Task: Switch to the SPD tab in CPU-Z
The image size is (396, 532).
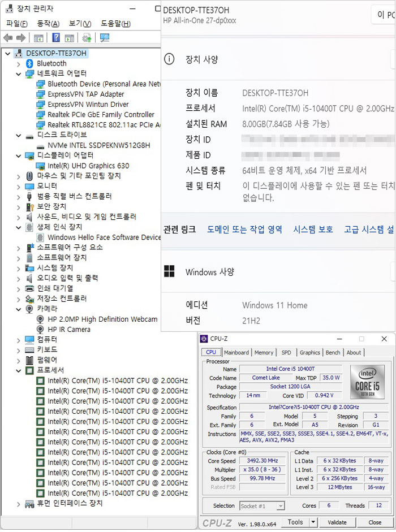Action: point(286,353)
